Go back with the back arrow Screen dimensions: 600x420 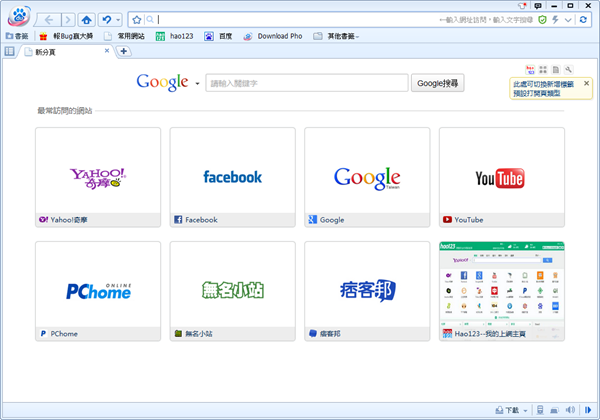(x=48, y=19)
